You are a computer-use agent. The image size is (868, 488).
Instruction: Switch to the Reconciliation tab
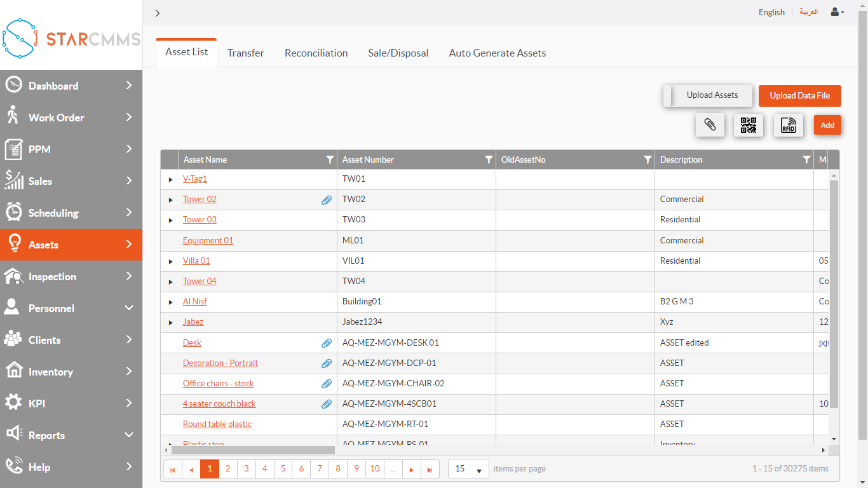point(316,53)
